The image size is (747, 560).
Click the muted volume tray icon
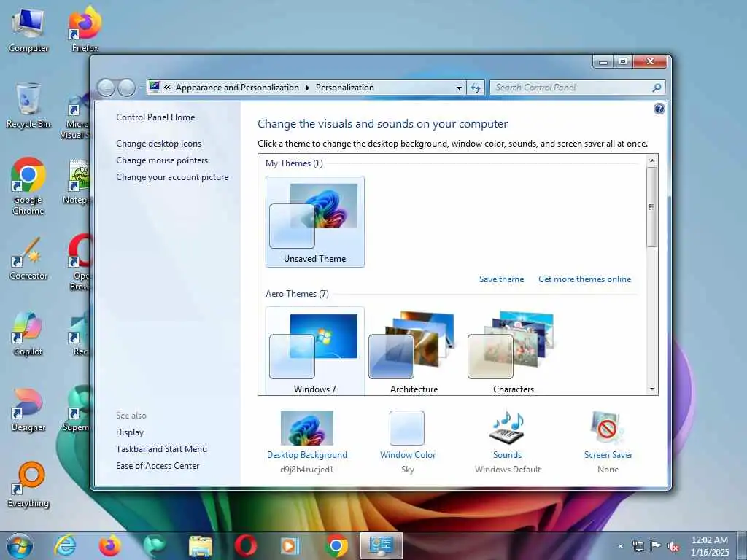click(x=673, y=547)
